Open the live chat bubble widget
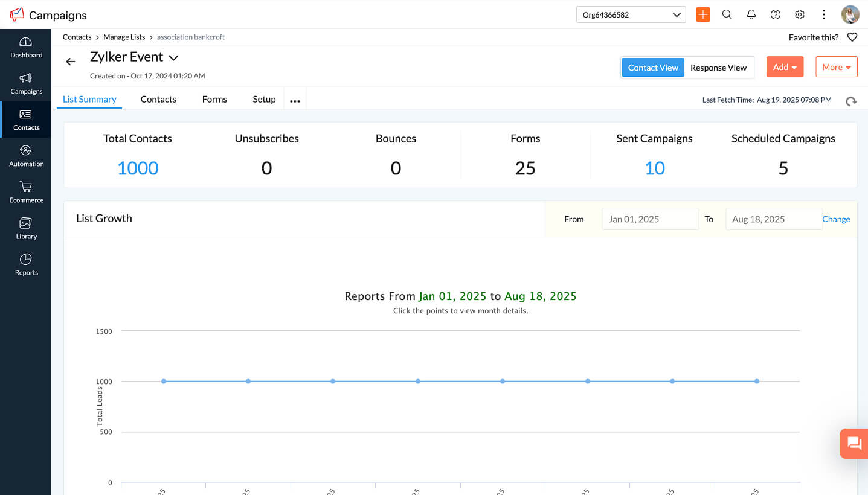The height and width of the screenshot is (495, 868). 854,444
